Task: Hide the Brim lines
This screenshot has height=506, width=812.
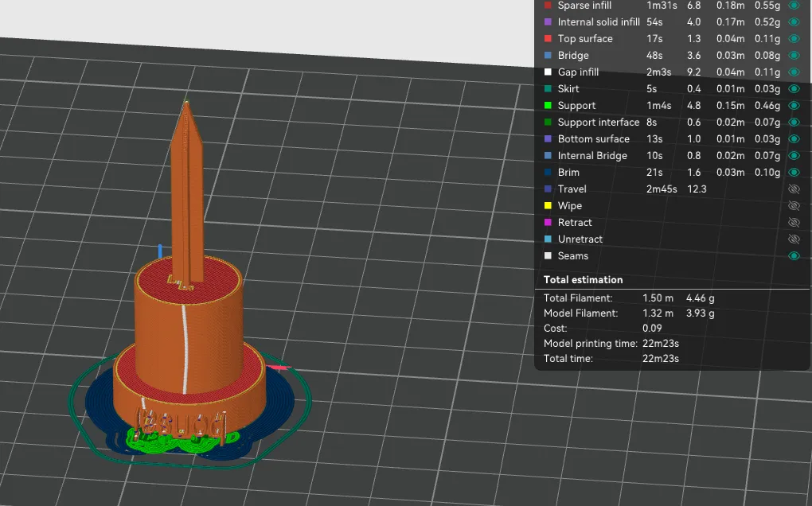Action: [x=794, y=173]
